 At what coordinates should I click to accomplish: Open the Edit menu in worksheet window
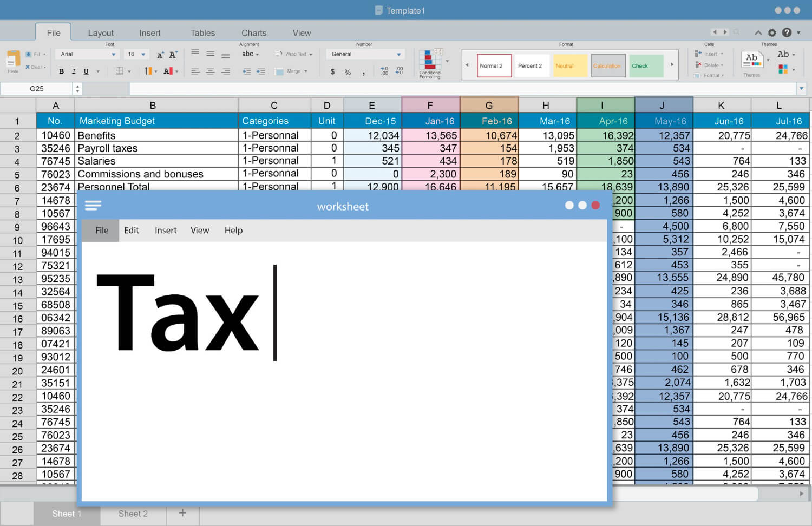(131, 230)
